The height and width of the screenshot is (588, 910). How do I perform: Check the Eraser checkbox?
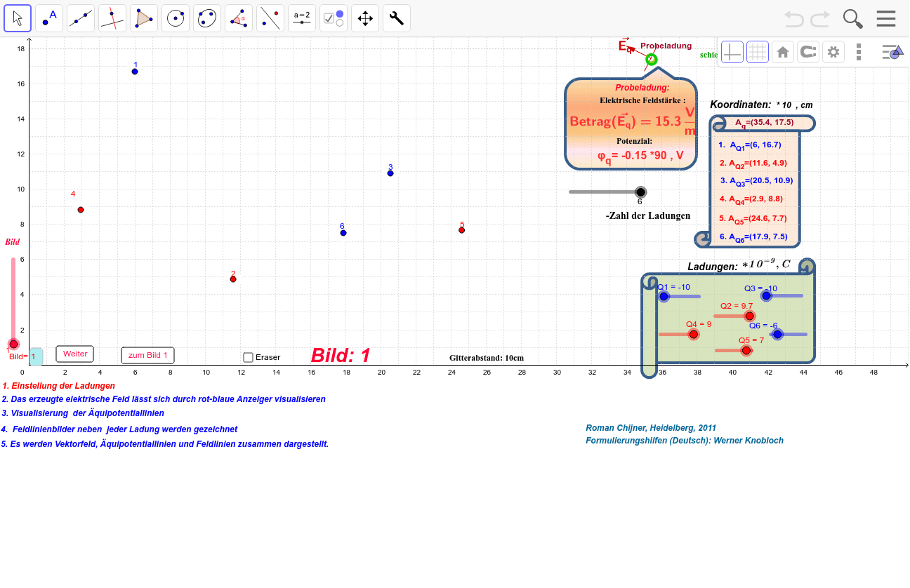(x=248, y=357)
